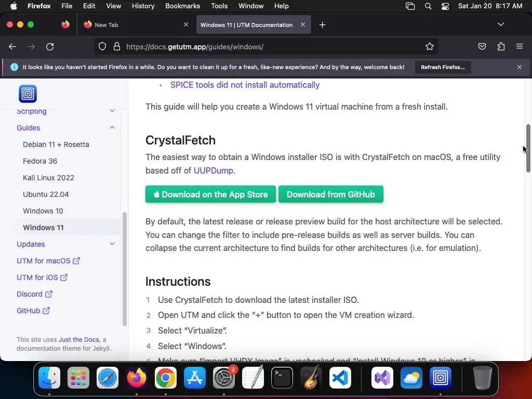Open the Tools menu

pyautogui.click(x=219, y=6)
